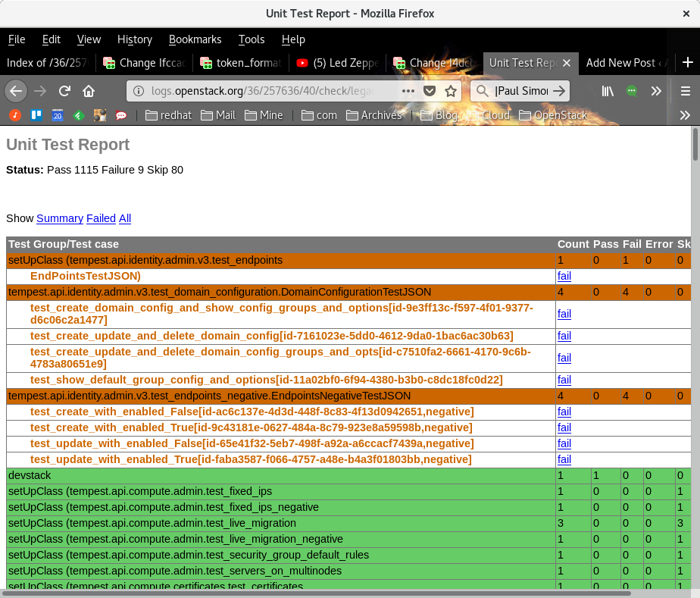Open the red speech bubble bookmark
700x598 pixels.
point(121,115)
